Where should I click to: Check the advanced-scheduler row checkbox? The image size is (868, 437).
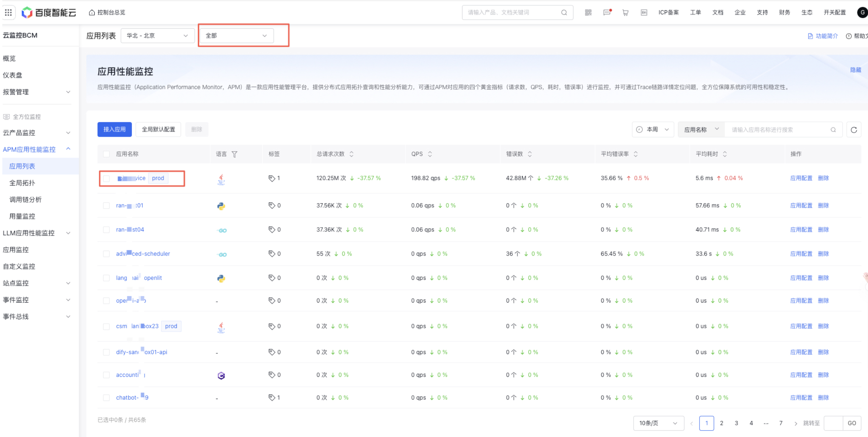[x=106, y=254]
